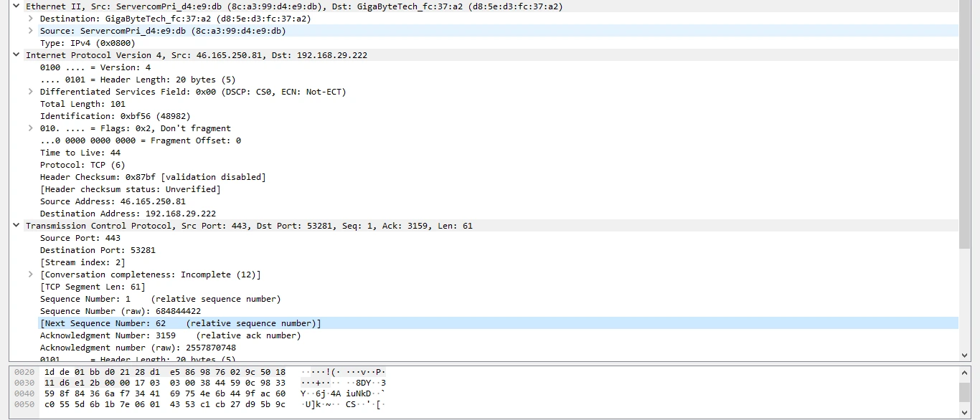Click the packet details scrollbar down arrow
This screenshot has width=980, height=420.
pos(964,355)
